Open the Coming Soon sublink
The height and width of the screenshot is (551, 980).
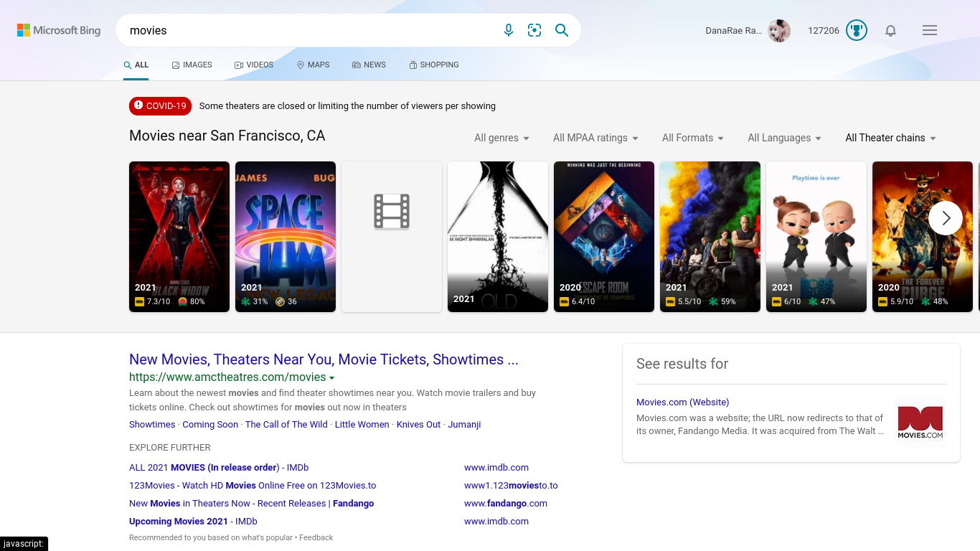pos(210,424)
